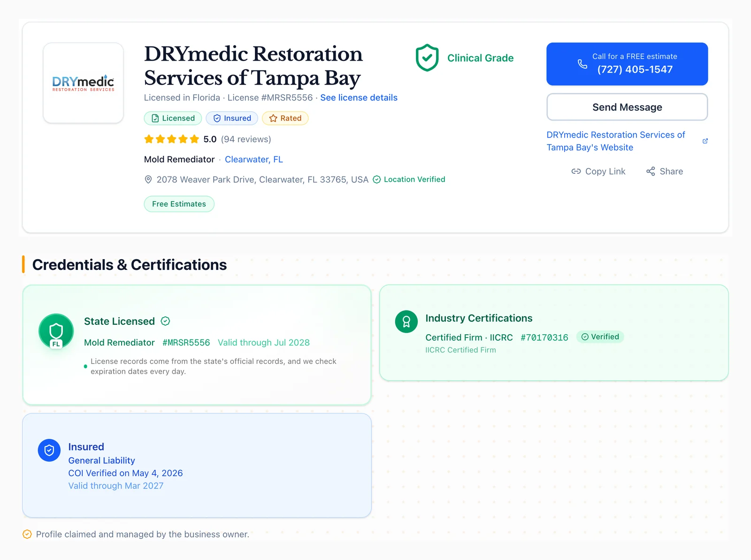Click the Licensed badge
The height and width of the screenshot is (560, 751).
[x=173, y=118]
